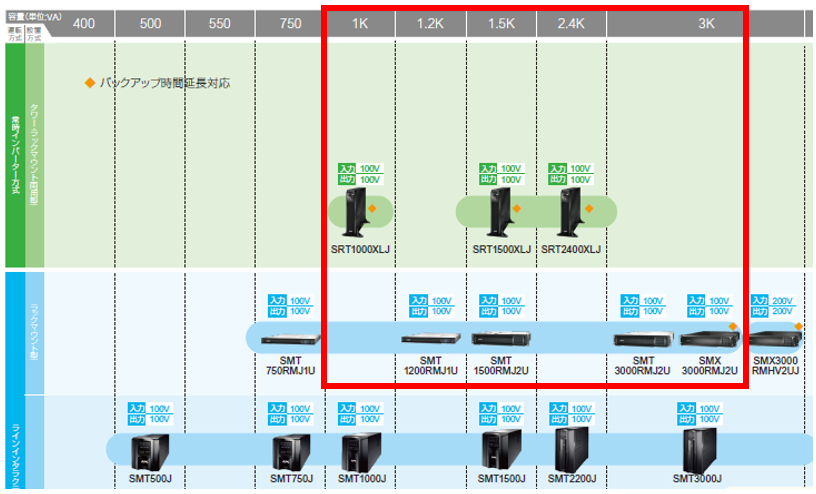Image resolution: width=816 pixels, height=494 pixels.
Task: Click the SMX3000 RMHV2UJ model name
Action: [775, 365]
